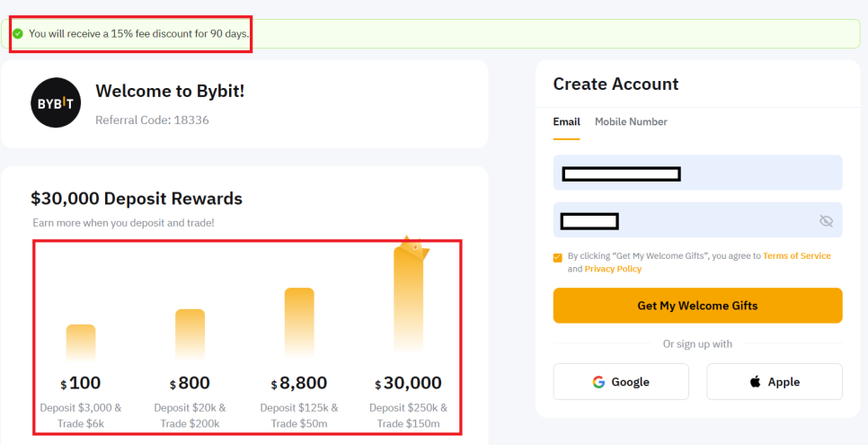Viewport: 868px width, 445px height.
Task: Open the Privacy Policy link
Action: (613, 269)
